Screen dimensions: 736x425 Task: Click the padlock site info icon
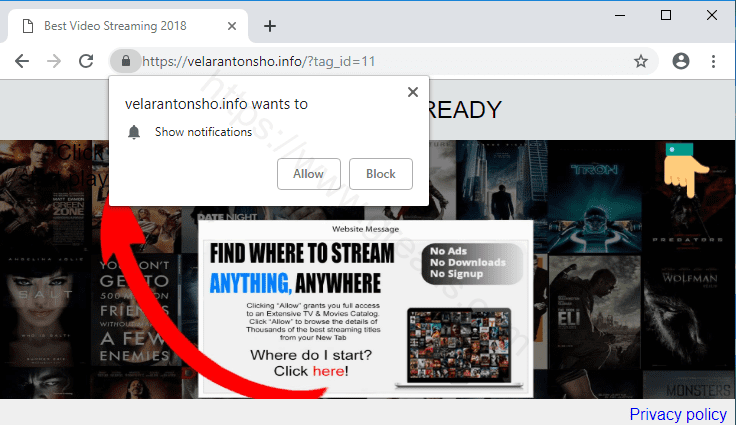point(125,61)
